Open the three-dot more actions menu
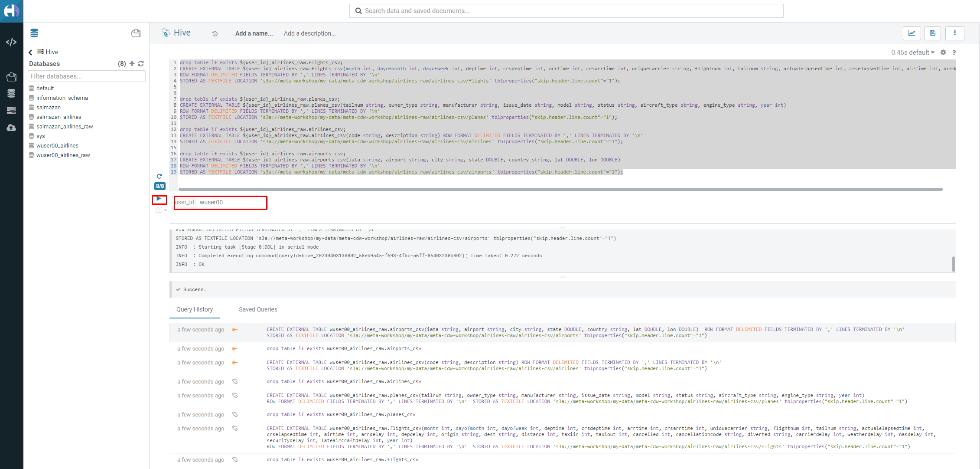Image resolution: width=980 pixels, height=469 pixels. pos(954,33)
